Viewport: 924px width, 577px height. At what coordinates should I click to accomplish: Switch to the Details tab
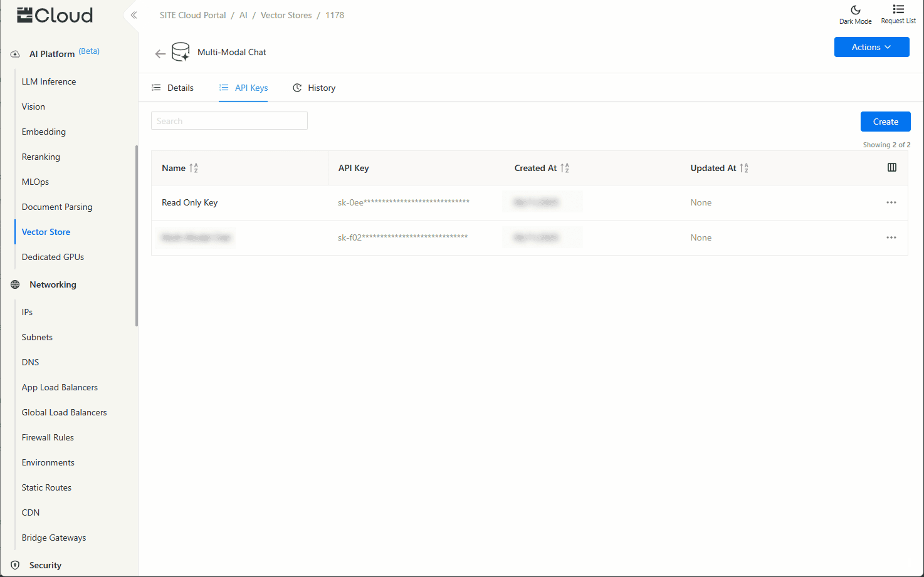(x=173, y=88)
